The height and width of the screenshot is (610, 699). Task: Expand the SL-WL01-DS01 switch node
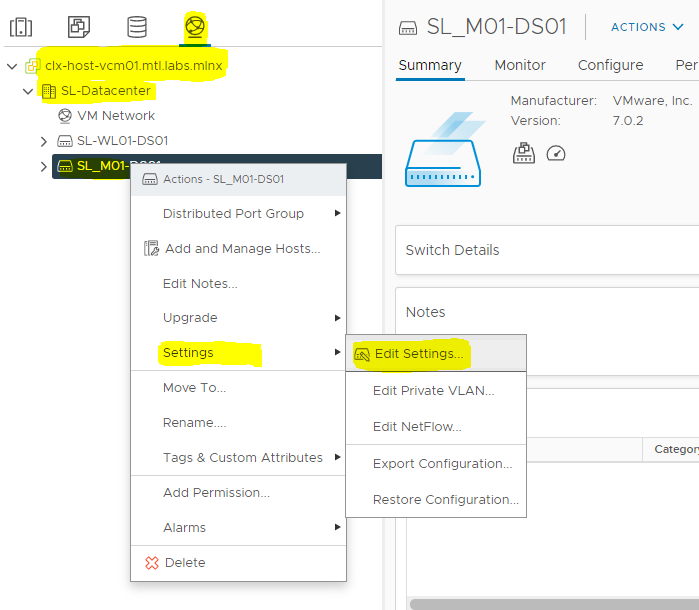click(x=44, y=141)
